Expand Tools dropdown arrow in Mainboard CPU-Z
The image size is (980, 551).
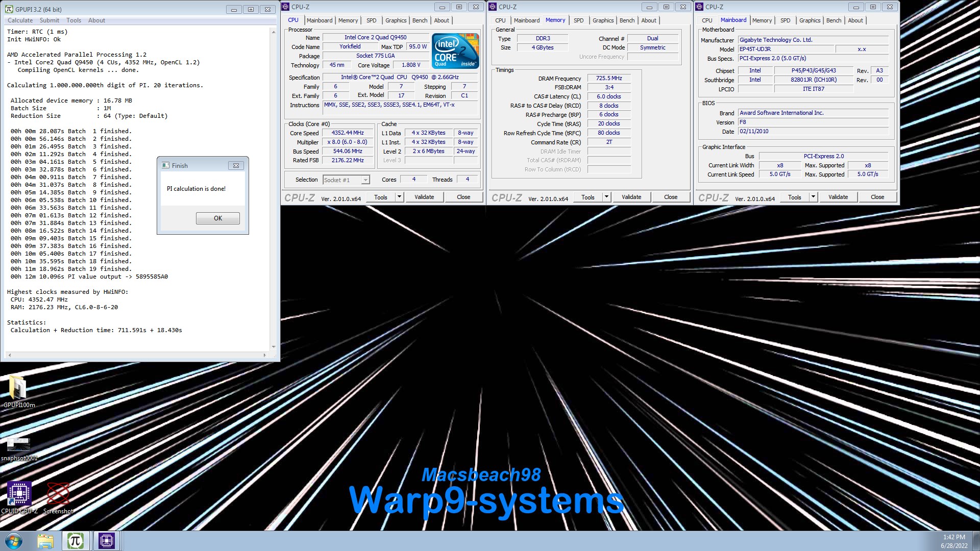[x=814, y=197]
